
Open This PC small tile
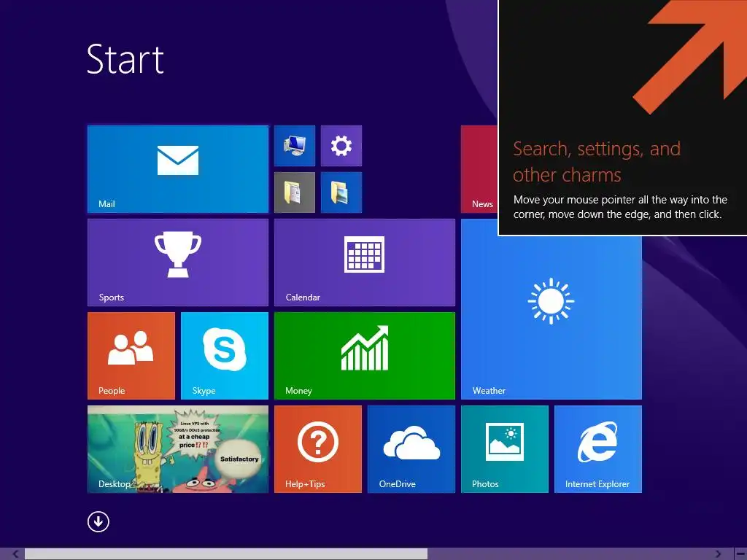(295, 146)
